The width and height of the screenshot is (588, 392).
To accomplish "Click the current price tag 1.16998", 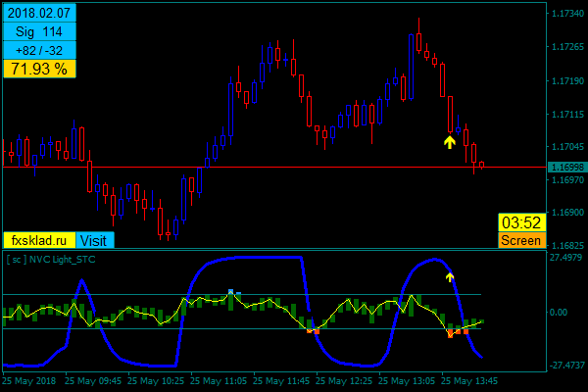I will pyautogui.click(x=565, y=168).
